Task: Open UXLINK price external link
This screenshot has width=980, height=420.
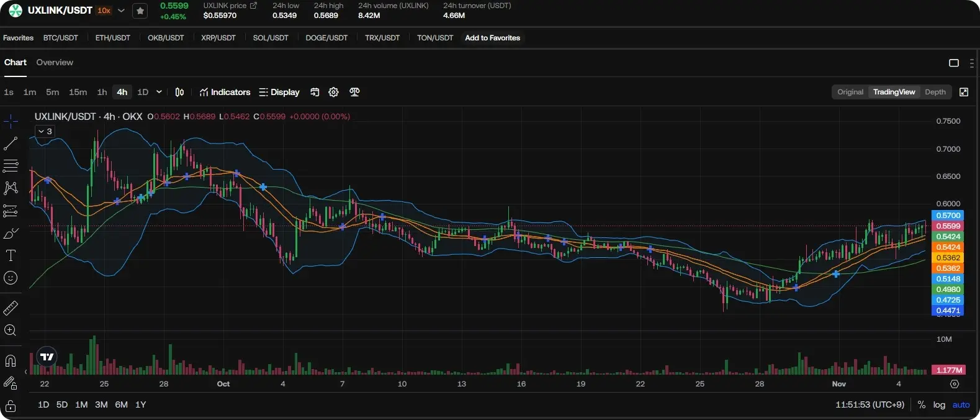Action: click(253, 5)
